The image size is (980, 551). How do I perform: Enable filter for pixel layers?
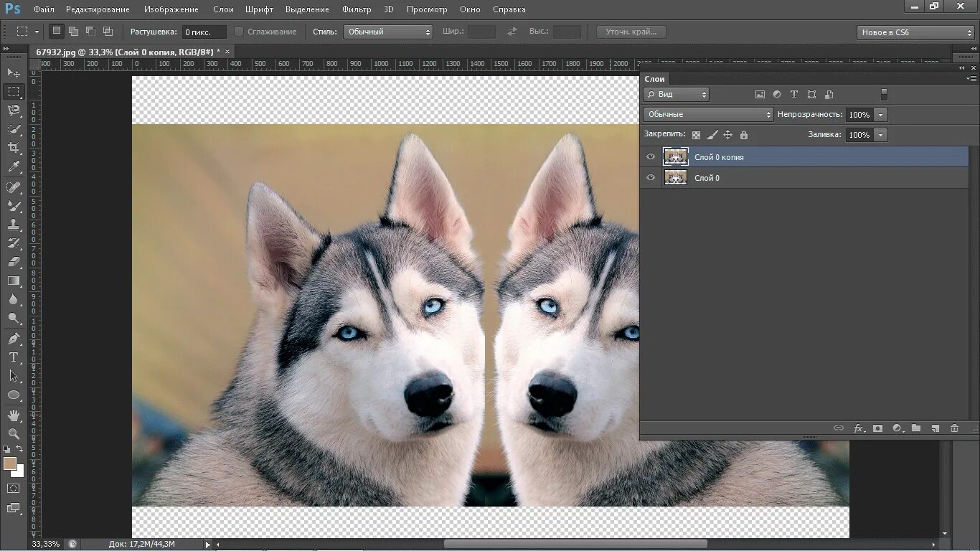click(x=760, y=94)
